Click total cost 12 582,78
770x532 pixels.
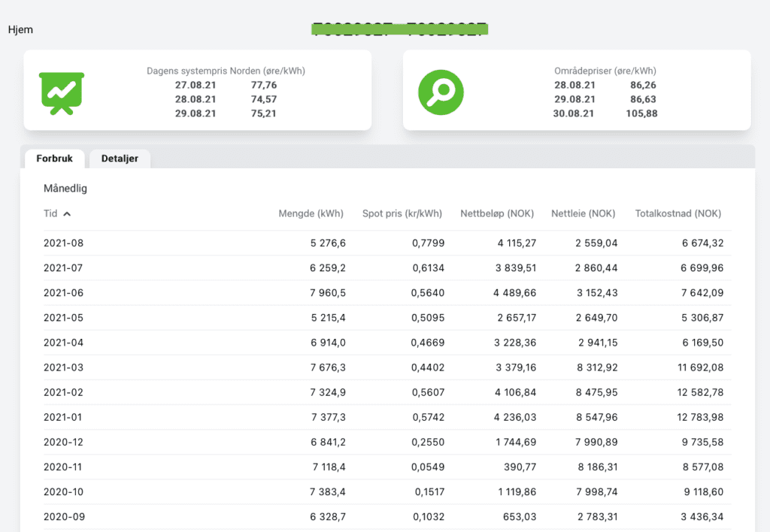click(700, 393)
